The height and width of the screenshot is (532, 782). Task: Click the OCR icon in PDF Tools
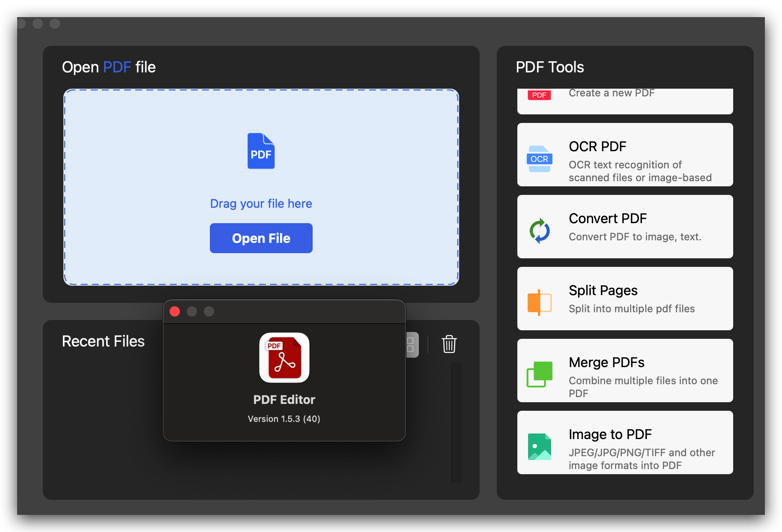[539, 159]
